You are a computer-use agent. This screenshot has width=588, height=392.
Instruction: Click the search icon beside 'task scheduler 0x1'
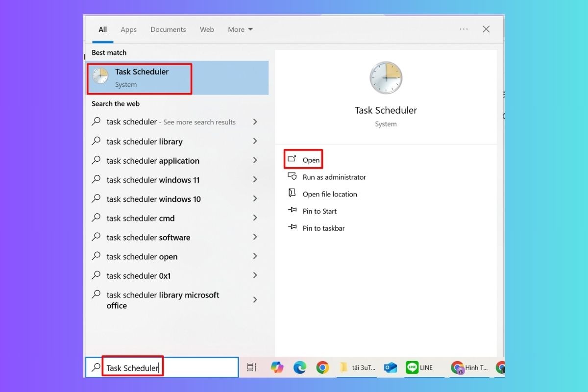[x=97, y=275]
